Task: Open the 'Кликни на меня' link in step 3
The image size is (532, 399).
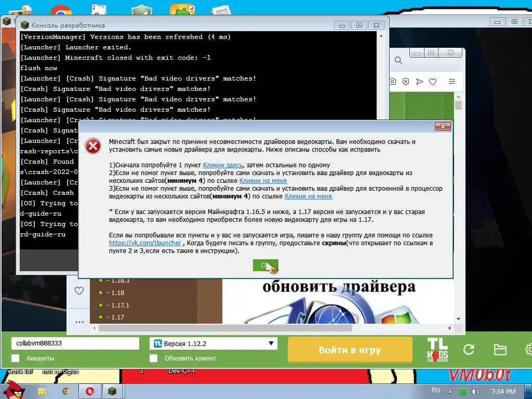Action: (308, 196)
